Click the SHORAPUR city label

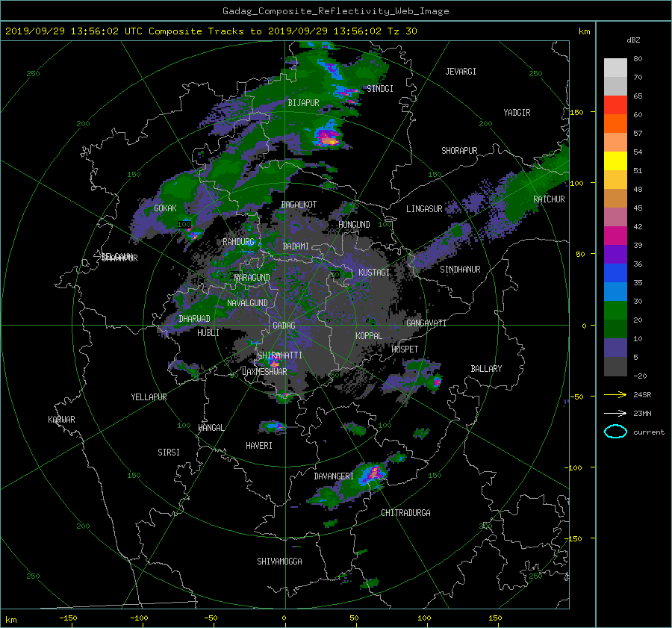point(459,151)
